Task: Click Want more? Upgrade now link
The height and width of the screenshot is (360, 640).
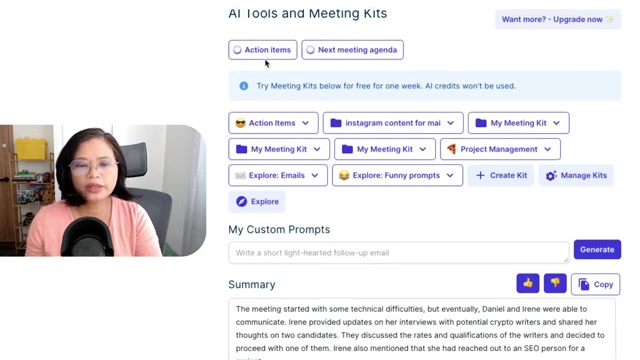Action: click(558, 19)
